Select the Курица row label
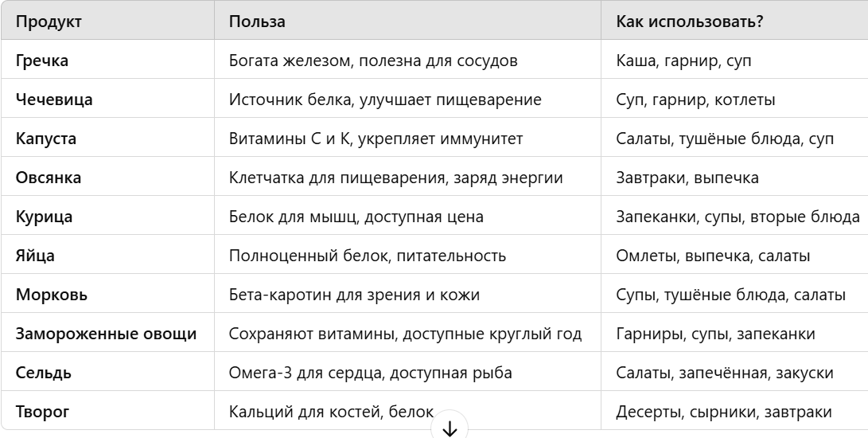Screen dimensions: 868x438 [x=44, y=217]
